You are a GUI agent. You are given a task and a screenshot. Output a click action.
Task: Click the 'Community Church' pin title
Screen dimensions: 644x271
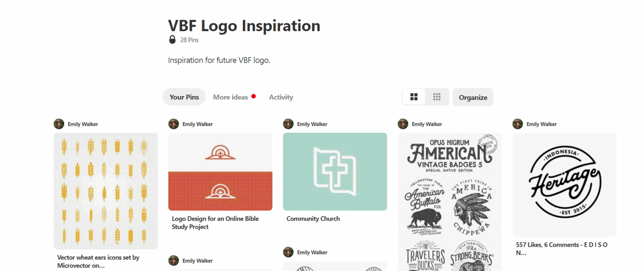pos(313,219)
